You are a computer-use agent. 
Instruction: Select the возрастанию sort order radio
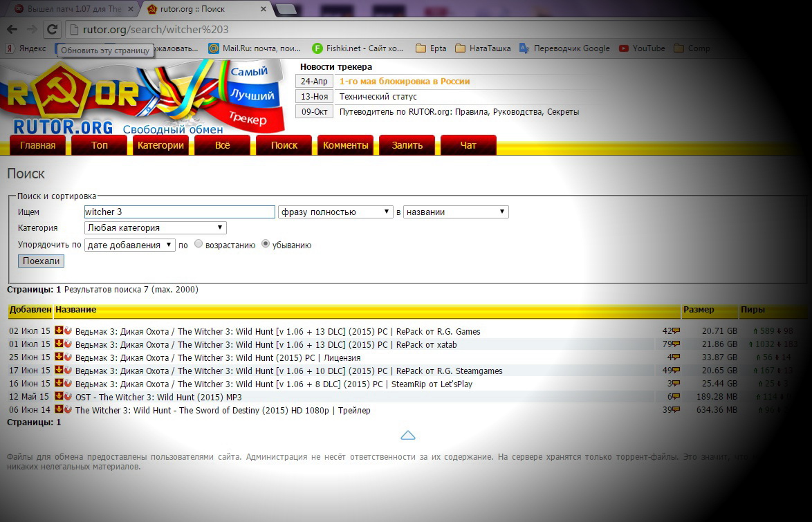point(199,244)
